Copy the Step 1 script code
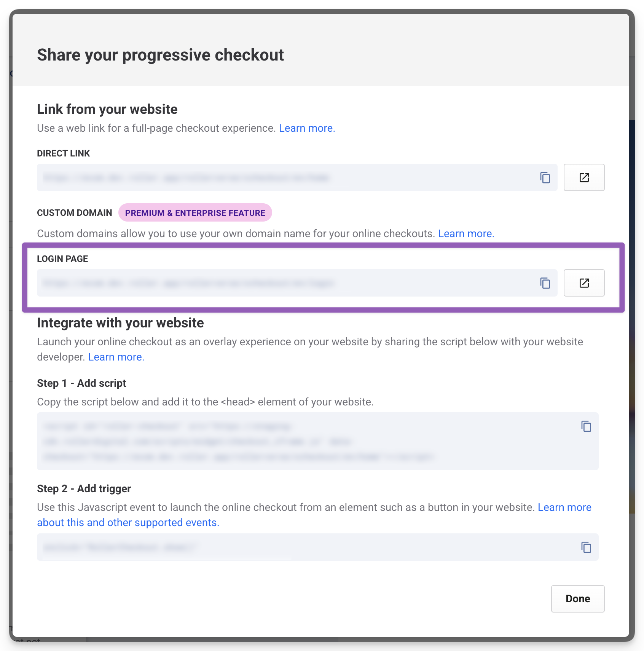This screenshot has height=651, width=644. (586, 426)
